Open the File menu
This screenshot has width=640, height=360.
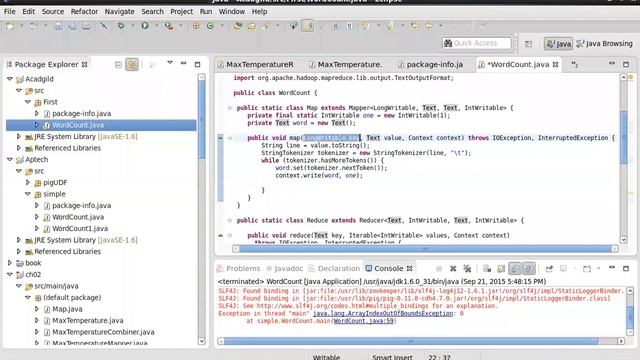pyautogui.click(x=9, y=11)
